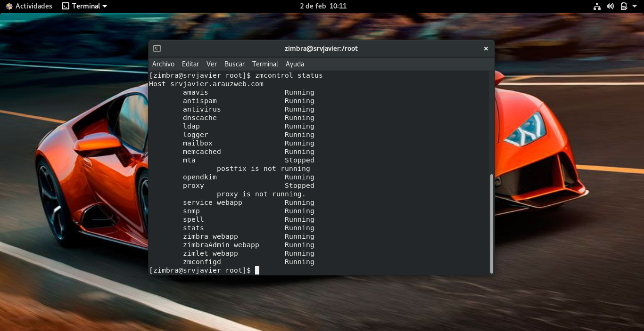Viewport: 644px width, 331px height.
Task: Click the terminal vertical scrollbar
Action: [492, 224]
